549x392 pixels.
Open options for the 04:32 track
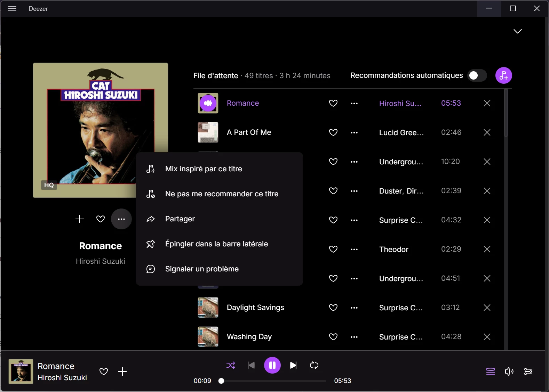tap(354, 220)
